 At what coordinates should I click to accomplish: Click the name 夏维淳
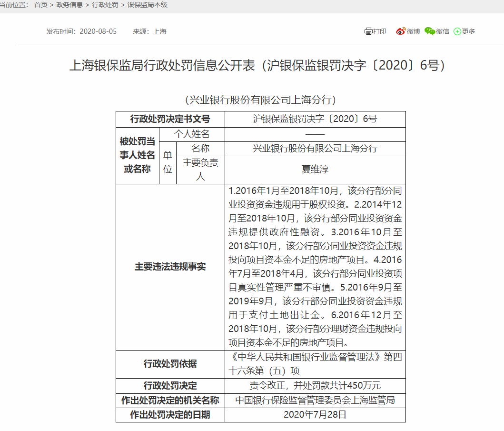pyautogui.click(x=315, y=169)
